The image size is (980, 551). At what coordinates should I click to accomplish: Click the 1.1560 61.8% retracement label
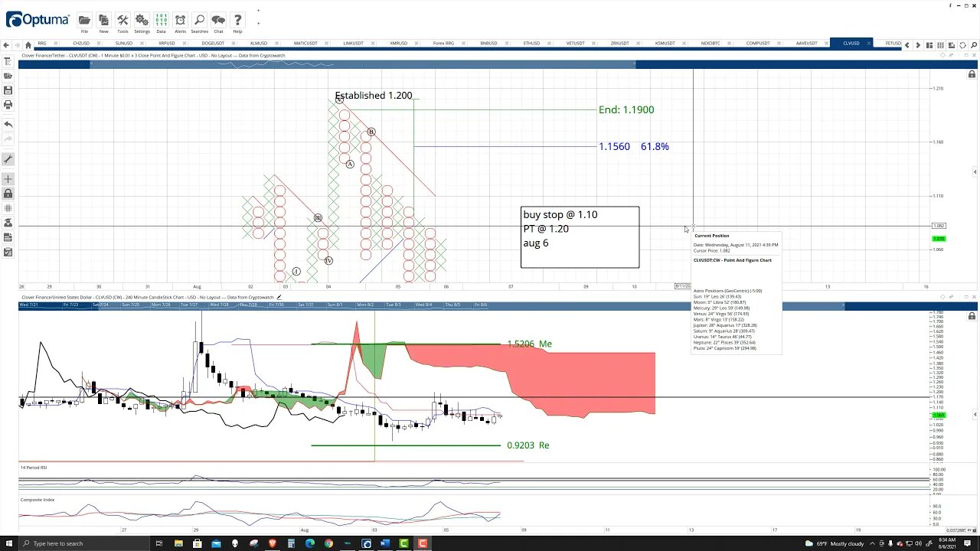634,146
